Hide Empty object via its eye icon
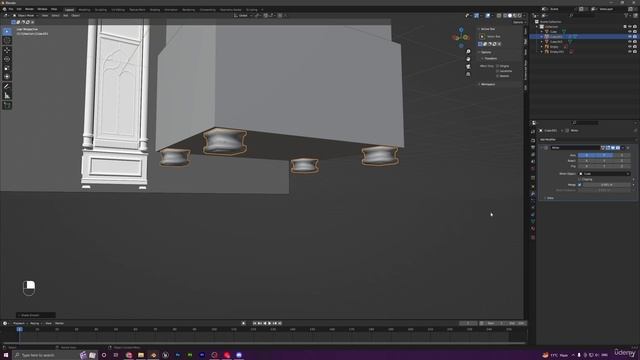Viewport: 640px width, 360px height. [x=630, y=47]
